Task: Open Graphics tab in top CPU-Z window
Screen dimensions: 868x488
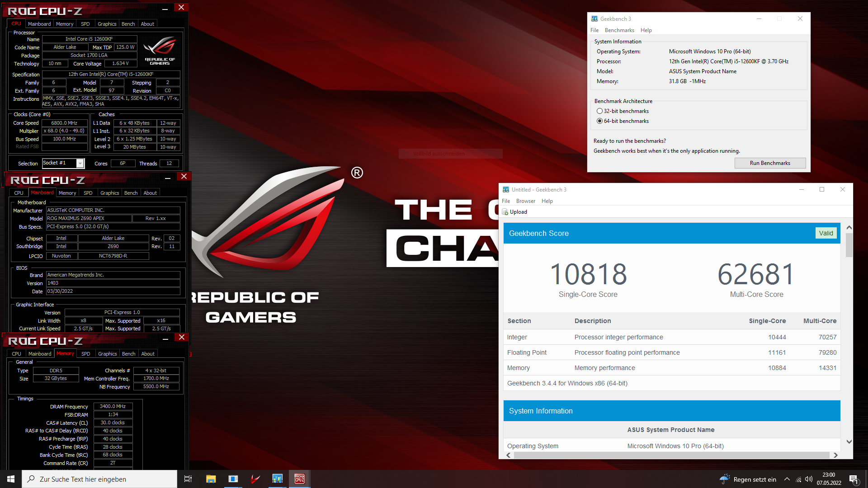Action: (x=107, y=24)
